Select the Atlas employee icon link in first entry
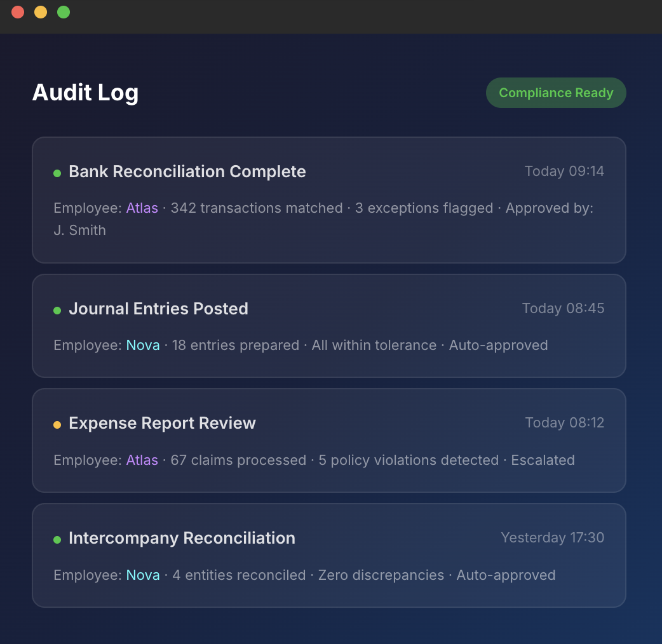Viewport: 662px width, 644px height. pyautogui.click(x=142, y=208)
